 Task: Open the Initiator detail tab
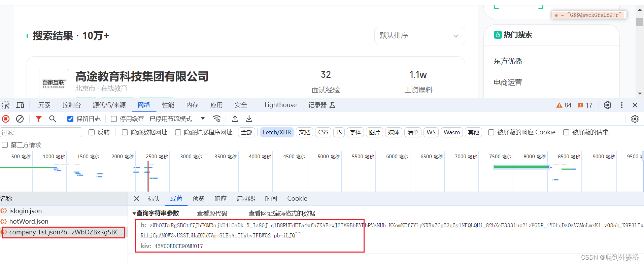tap(246, 199)
